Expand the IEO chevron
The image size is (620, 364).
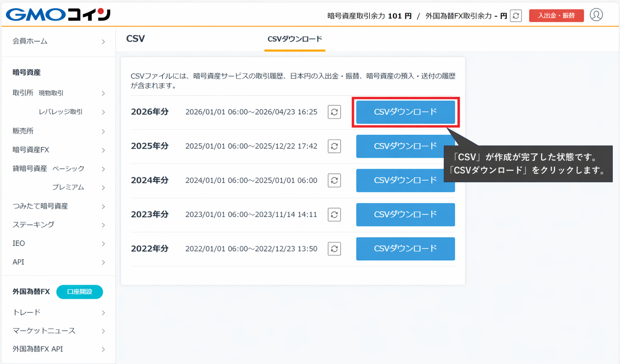click(103, 244)
